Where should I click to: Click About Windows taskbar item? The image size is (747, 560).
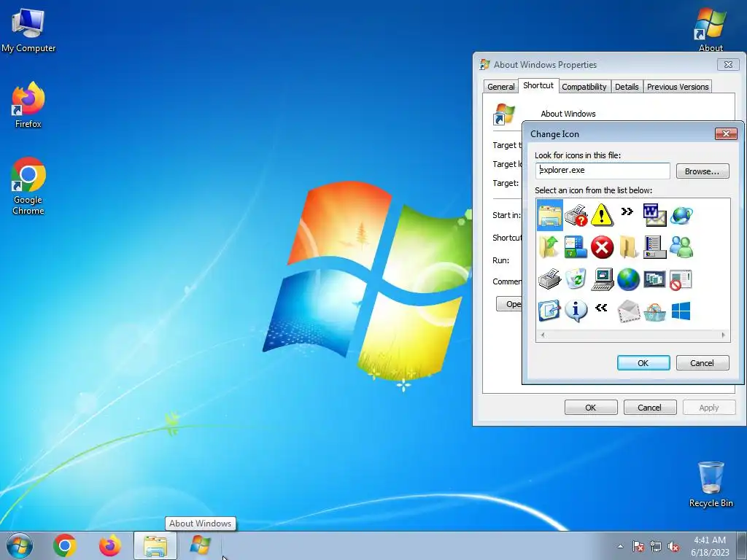click(200, 545)
